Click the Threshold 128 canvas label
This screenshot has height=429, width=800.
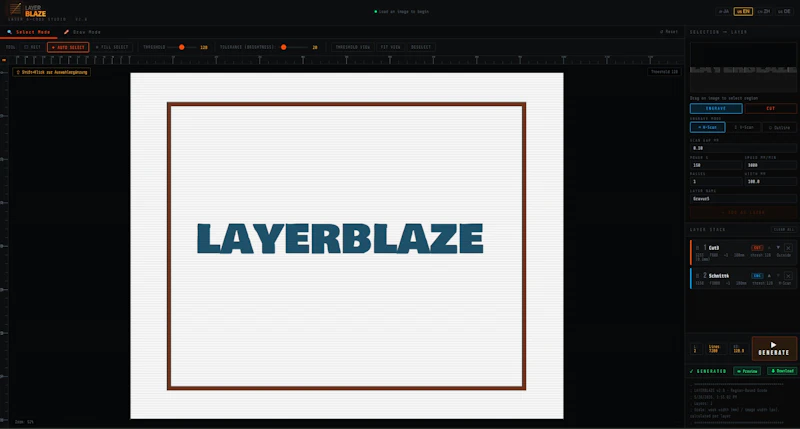664,72
